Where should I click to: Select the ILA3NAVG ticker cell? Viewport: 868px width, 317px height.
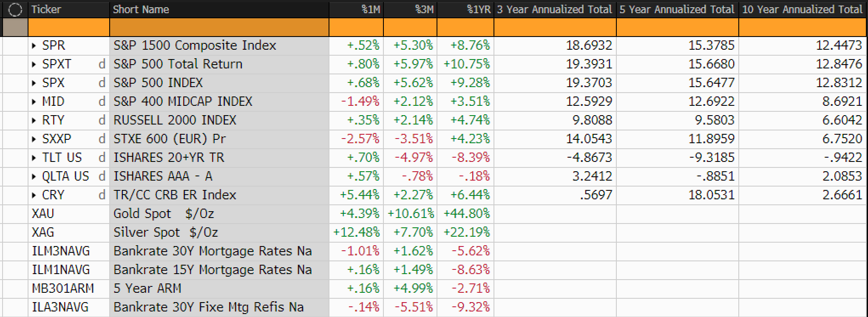coord(69,307)
